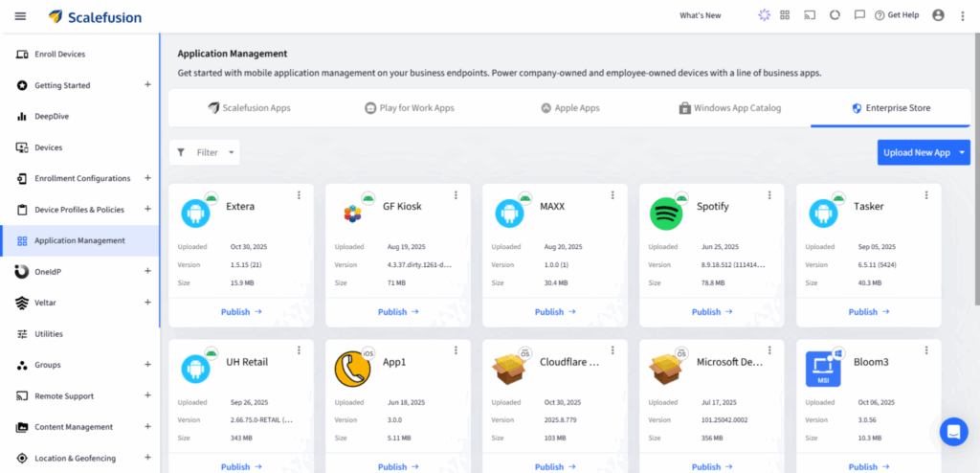Image resolution: width=980 pixels, height=473 pixels.
Task: Open the apps grid icon in header
Action: coord(785,15)
